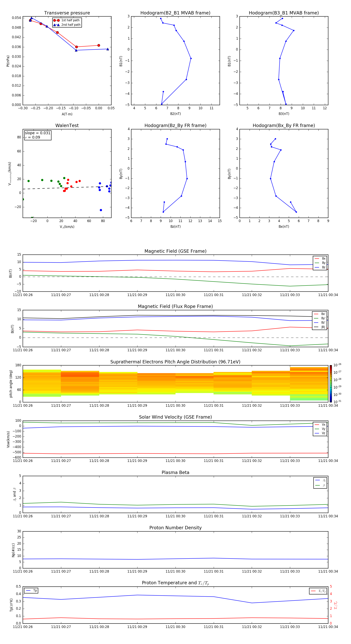Click the 'B2(nT)' x-axis label
The height and width of the screenshot is (644, 351).
tap(175, 114)
